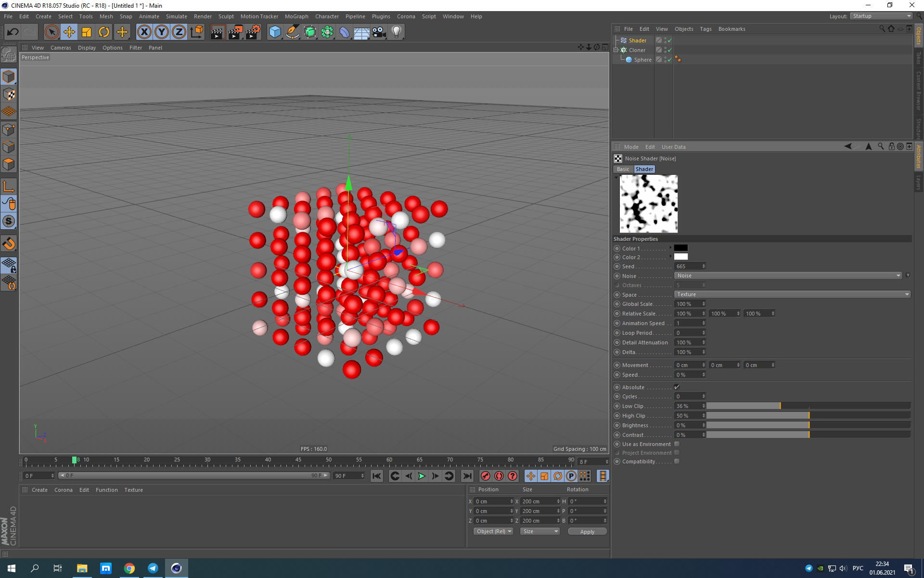Toggle the Absolute checkbox
Viewport: 924px width, 578px height.
click(677, 387)
